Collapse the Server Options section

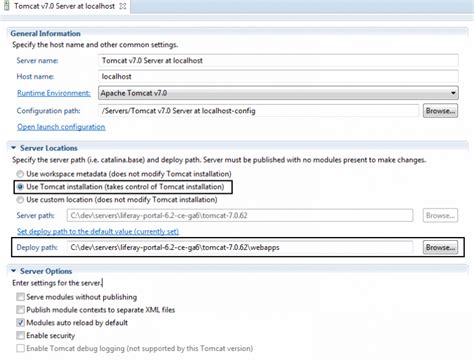(13, 271)
